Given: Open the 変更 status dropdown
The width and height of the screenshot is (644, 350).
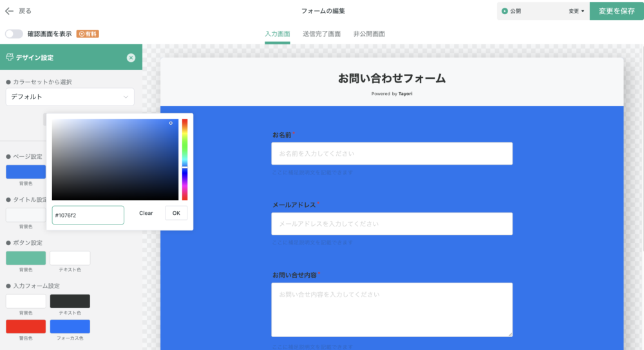Looking at the screenshot, I should point(576,11).
